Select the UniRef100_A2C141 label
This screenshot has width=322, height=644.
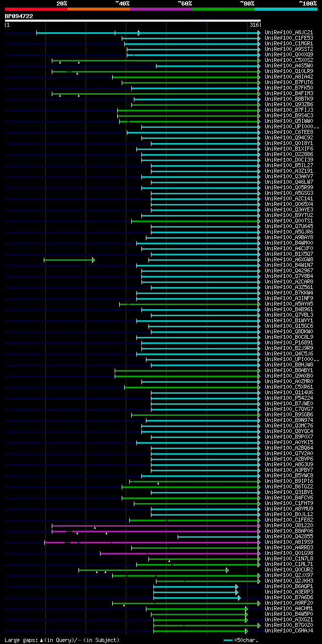(289, 199)
